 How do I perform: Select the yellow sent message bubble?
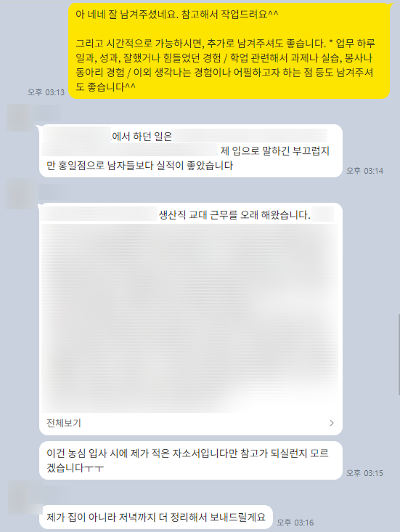pos(229,51)
